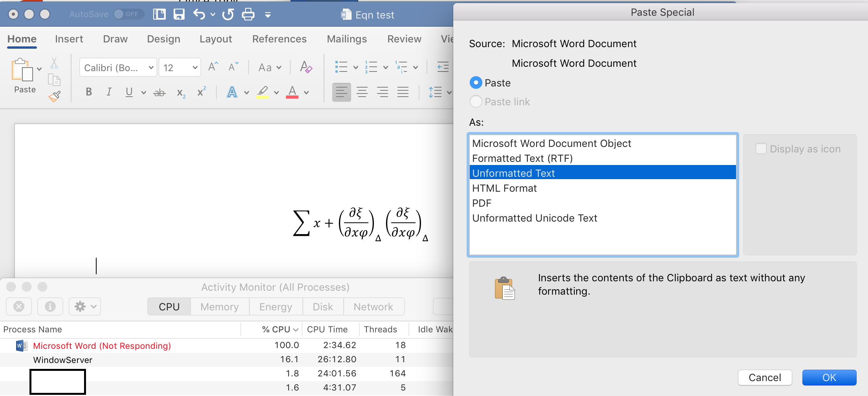Open the References ribbon tab
The image size is (868, 396).
279,39
